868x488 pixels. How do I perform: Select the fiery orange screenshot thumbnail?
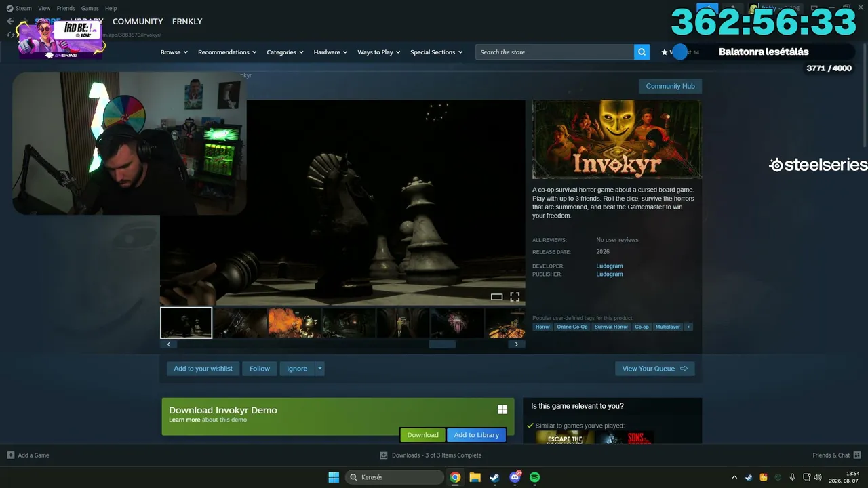point(294,323)
